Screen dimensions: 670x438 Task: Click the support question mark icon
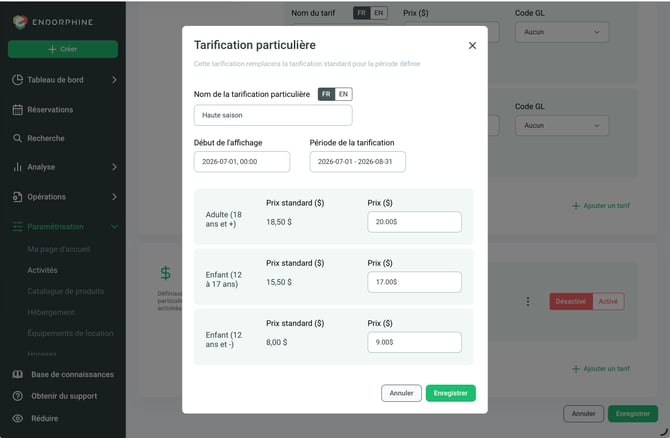tap(18, 397)
